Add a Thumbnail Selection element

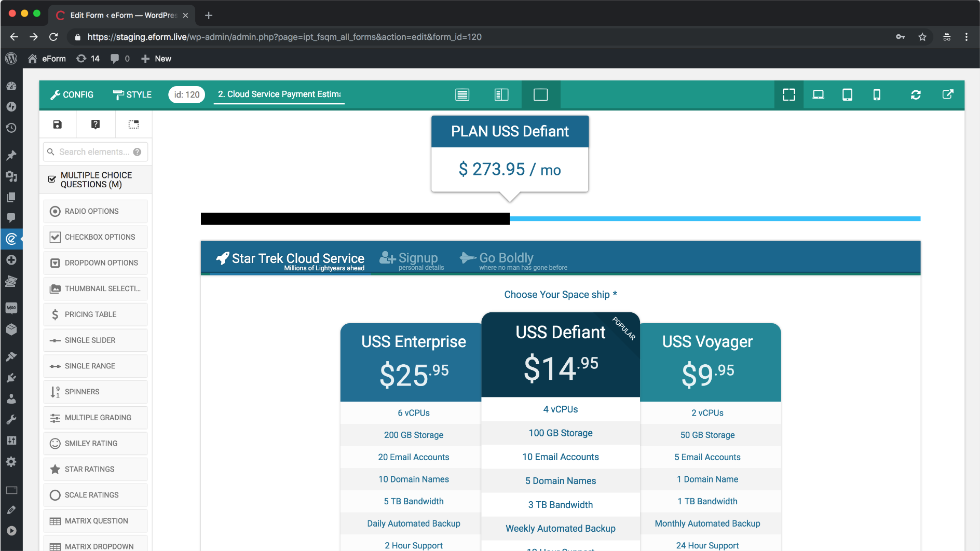[96, 288]
